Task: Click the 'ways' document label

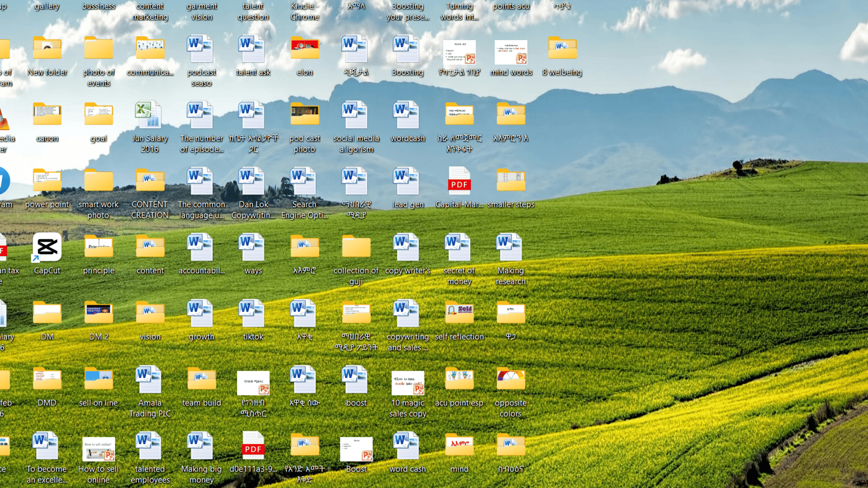Action: pos(253,271)
